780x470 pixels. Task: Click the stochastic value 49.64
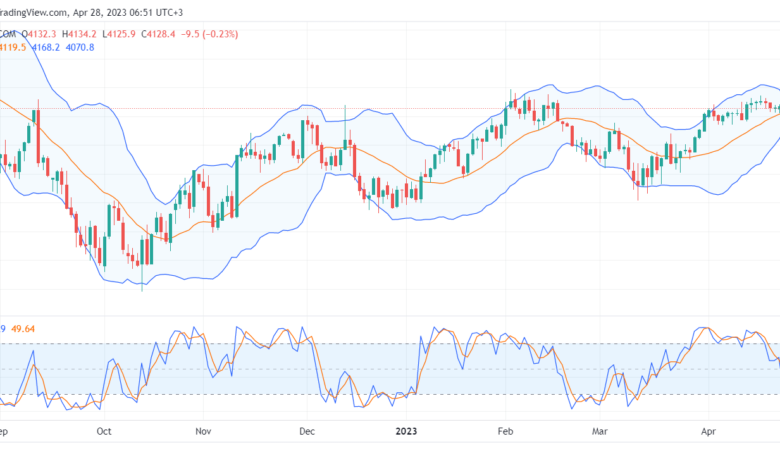pyautogui.click(x=23, y=329)
